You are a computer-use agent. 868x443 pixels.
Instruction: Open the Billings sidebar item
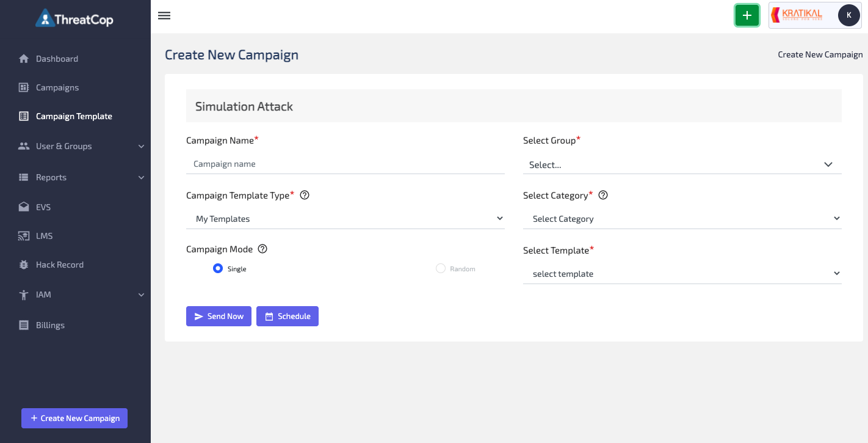click(50, 326)
